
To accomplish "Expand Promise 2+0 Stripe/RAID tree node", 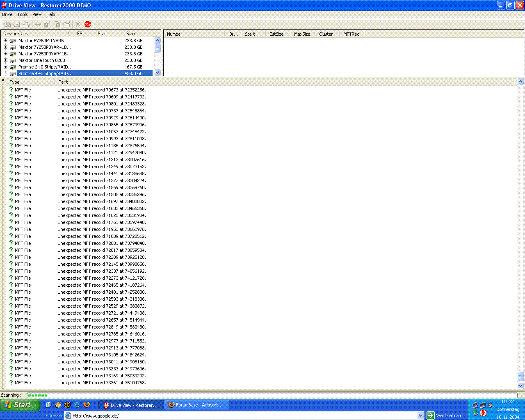I will coord(5,67).
